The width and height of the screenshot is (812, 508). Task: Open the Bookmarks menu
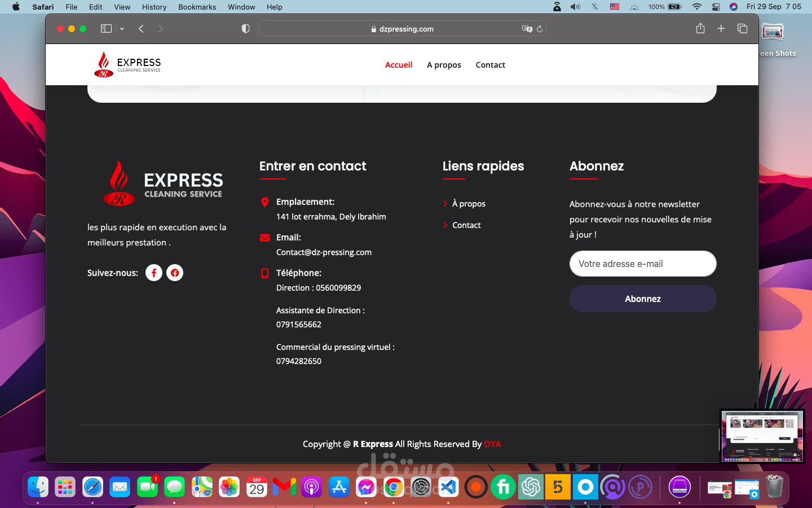pyautogui.click(x=197, y=7)
